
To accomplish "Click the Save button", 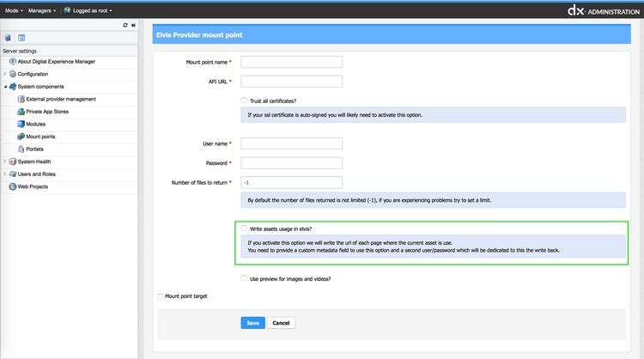I will point(252,323).
